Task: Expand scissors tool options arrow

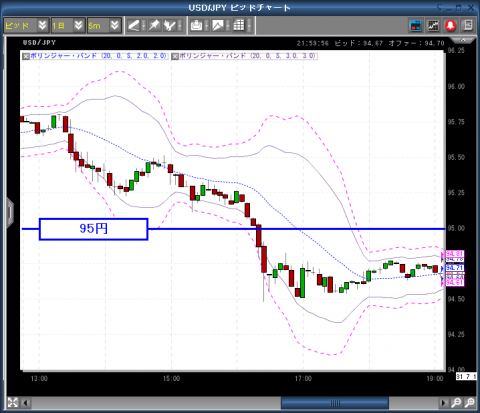Action: (x=180, y=25)
